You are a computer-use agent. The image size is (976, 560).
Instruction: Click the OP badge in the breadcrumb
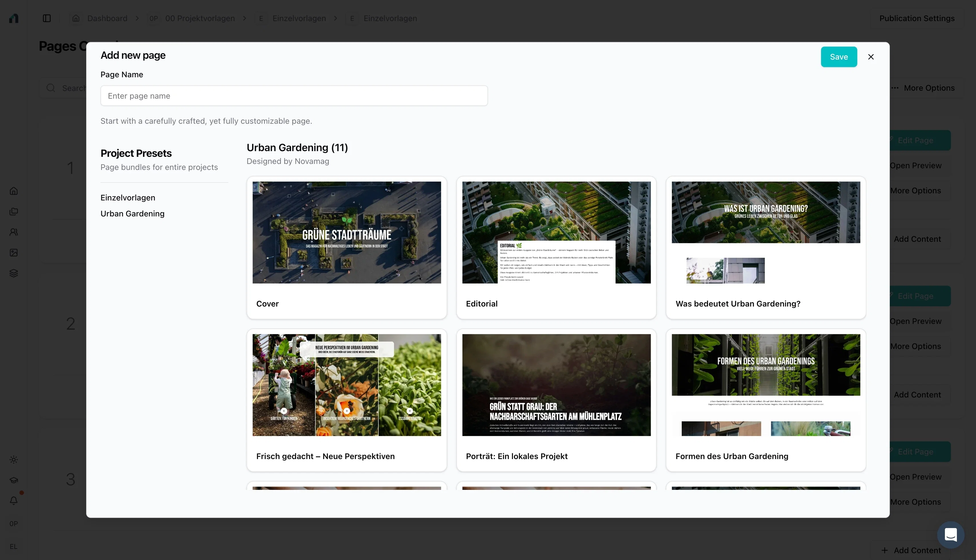[x=154, y=18]
